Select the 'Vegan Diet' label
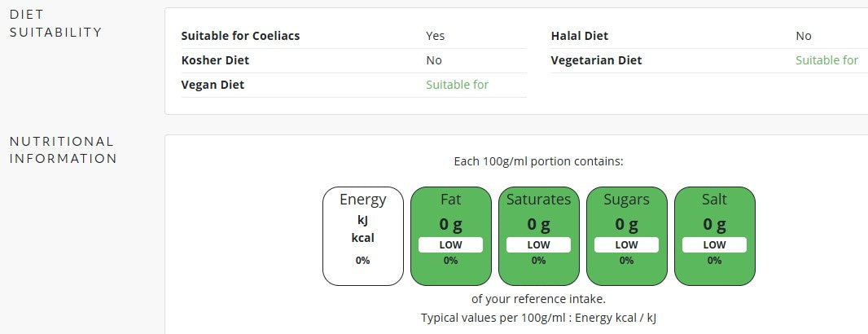Screen dimensions: 868x334 (x=213, y=85)
